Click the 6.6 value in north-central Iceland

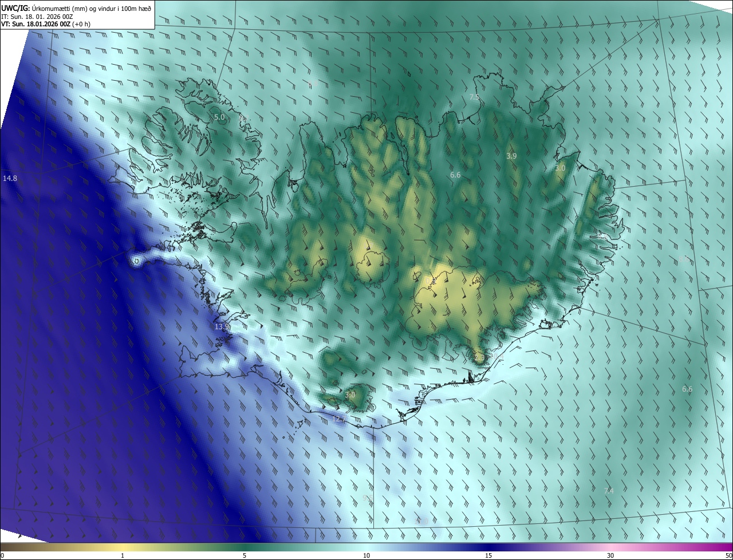pyautogui.click(x=455, y=175)
